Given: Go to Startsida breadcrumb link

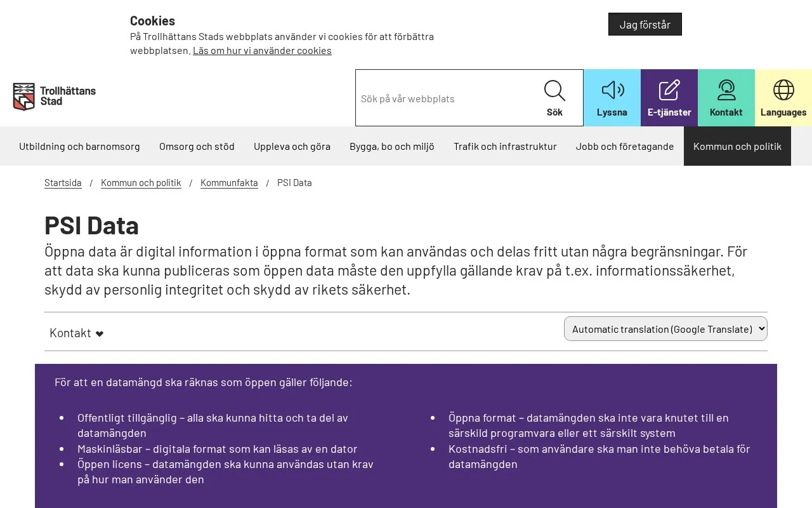Looking at the screenshot, I should 63,183.
